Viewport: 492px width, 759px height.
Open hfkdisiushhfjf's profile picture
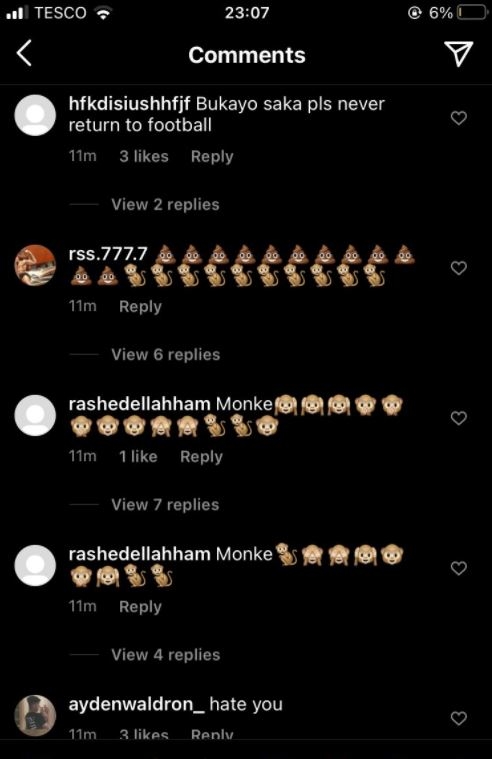35,115
